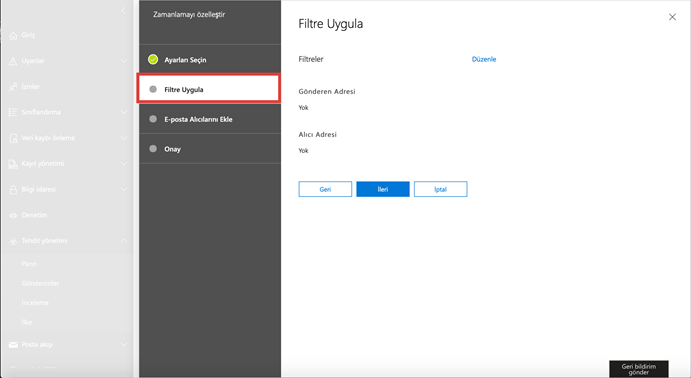Screen dimensions: 691x378
Task: Open İlke under Tehdit yönetimi
Action: [x=27, y=322]
